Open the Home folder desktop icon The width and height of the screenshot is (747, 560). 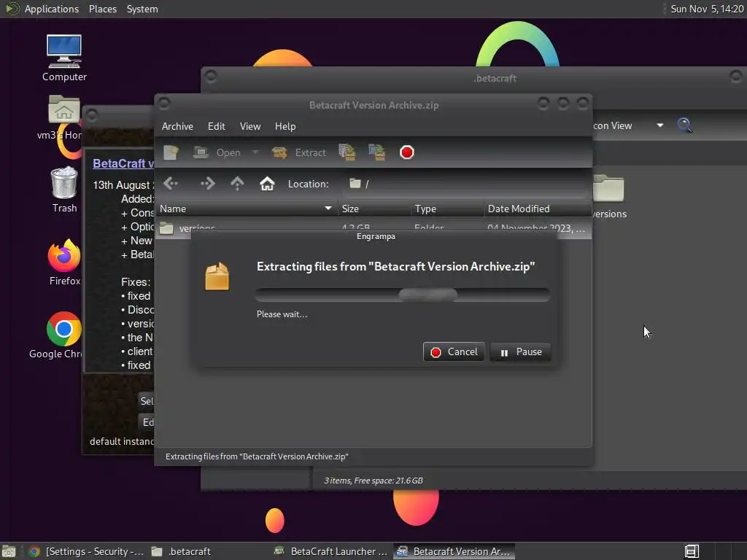(64, 117)
